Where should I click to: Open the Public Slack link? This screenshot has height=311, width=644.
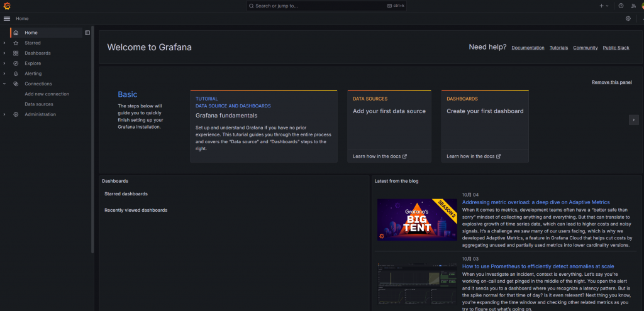tap(616, 48)
